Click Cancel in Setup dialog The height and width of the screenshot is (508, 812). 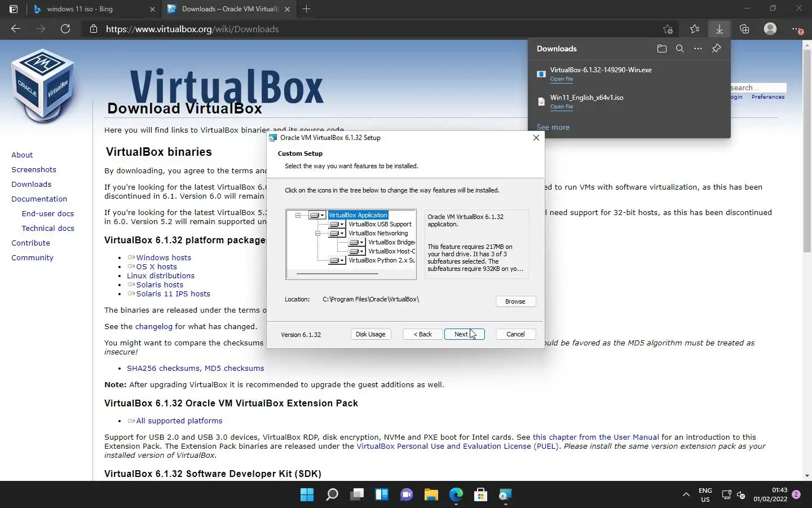point(515,334)
